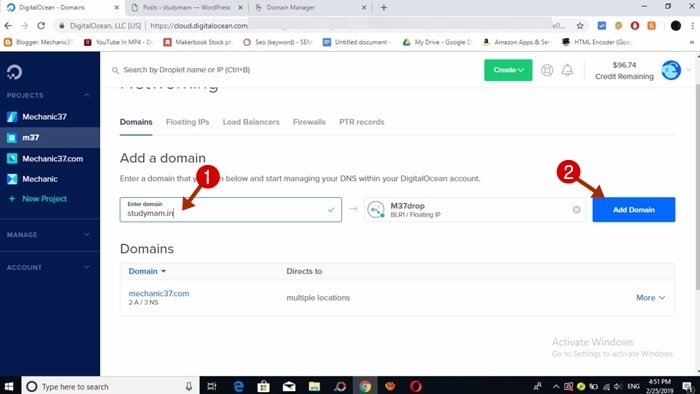
Task: Open Opera from the taskbar
Action: 416,386
